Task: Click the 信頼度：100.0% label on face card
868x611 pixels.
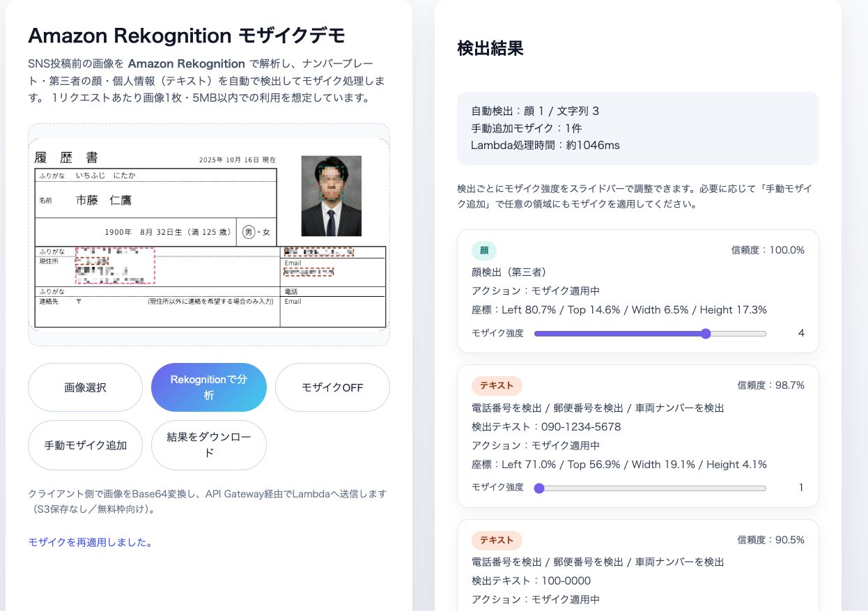Action: pyautogui.click(x=768, y=250)
